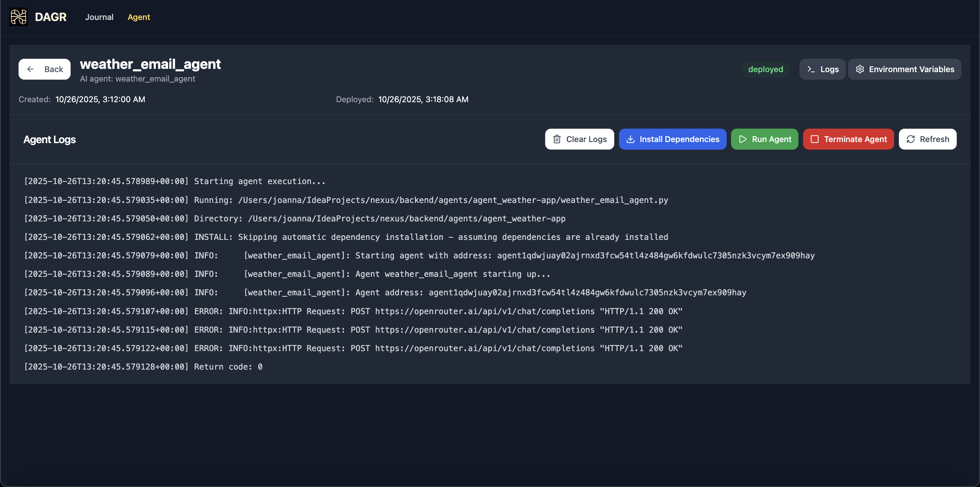Switch to the Agent nav tab
This screenshot has height=487, width=980.
[138, 17]
